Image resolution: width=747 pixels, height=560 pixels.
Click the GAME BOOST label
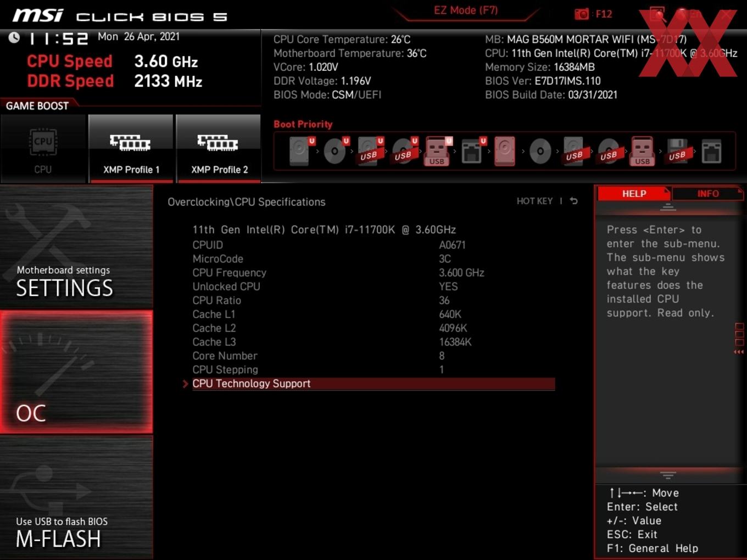[x=37, y=106]
